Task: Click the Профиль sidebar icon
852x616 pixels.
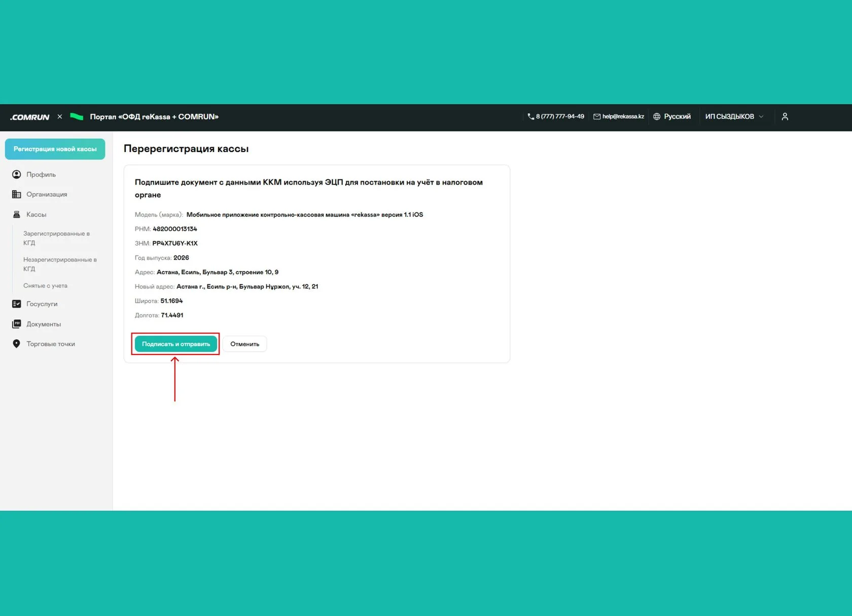Action: pos(17,174)
